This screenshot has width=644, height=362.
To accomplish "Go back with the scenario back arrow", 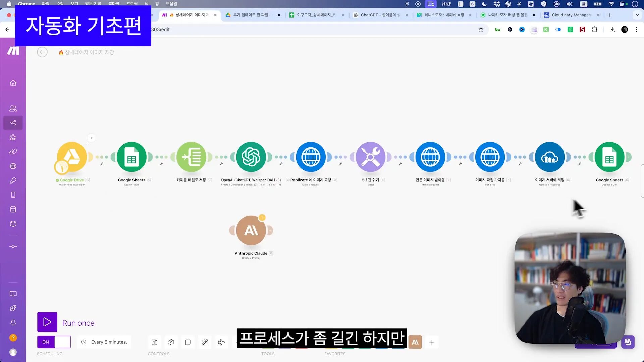I will pyautogui.click(x=42, y=52).
